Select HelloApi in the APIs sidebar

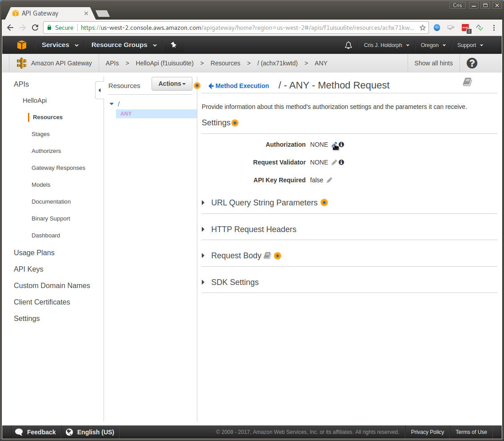tap(35, 100)
